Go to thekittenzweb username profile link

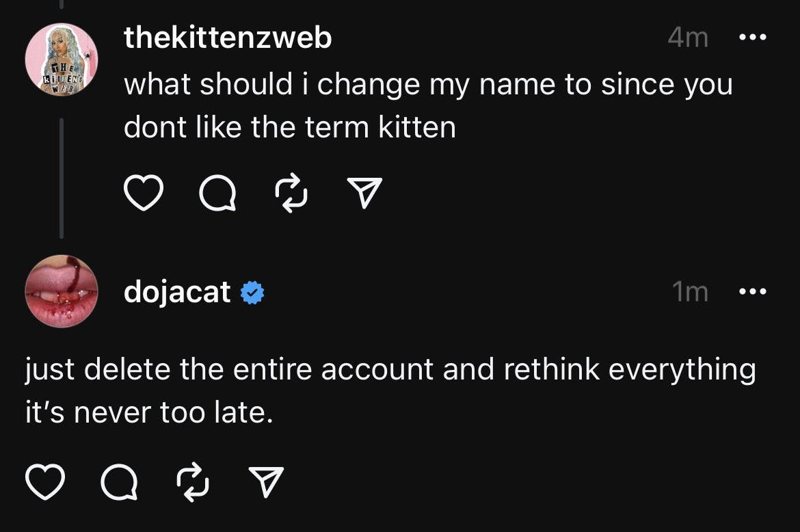coord(228,38)
